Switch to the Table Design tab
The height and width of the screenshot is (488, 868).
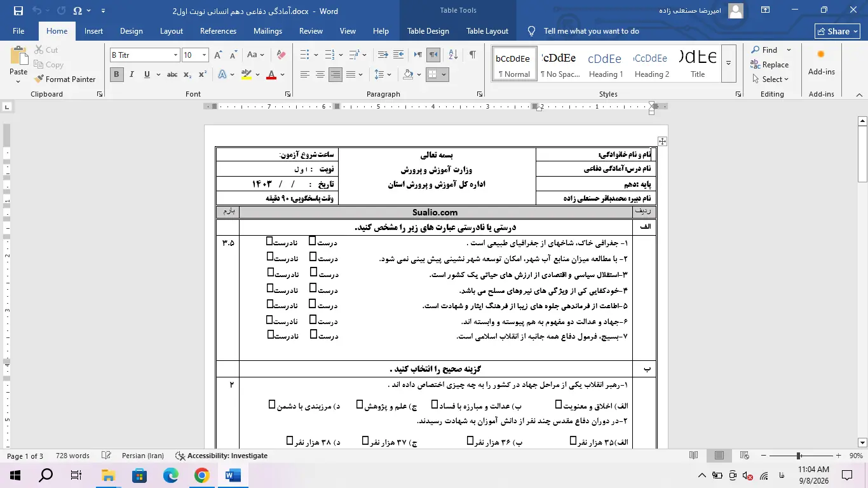pos(428,31)
